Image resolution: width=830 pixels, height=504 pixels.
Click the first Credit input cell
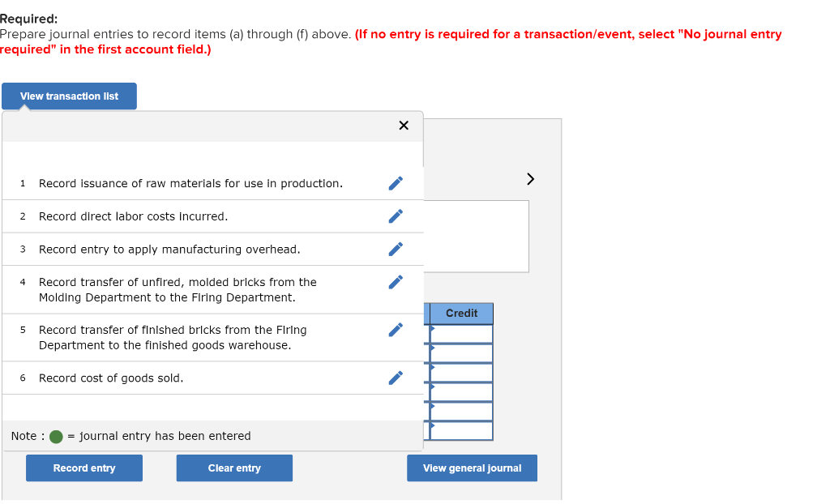point(461,334)
